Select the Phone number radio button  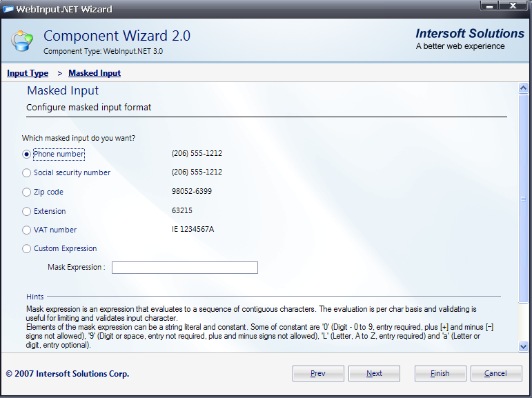(x=27, y=155)
